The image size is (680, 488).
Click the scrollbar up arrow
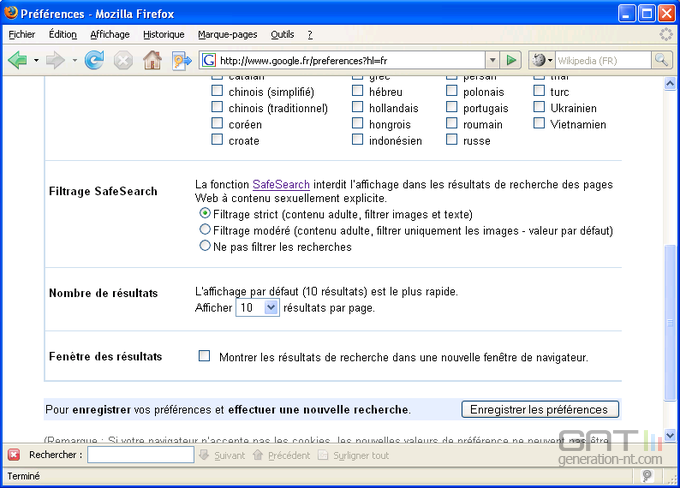670,83
